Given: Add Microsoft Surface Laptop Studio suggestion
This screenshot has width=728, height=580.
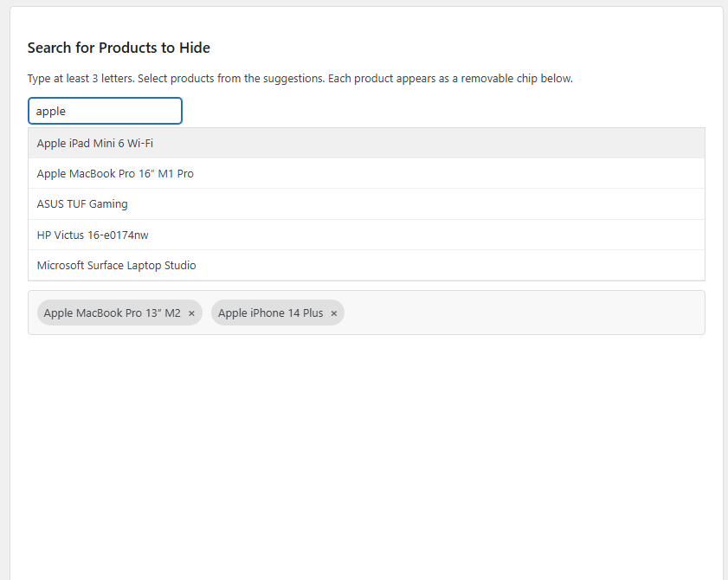Looking at the screenshot, I should coord(366,265).
